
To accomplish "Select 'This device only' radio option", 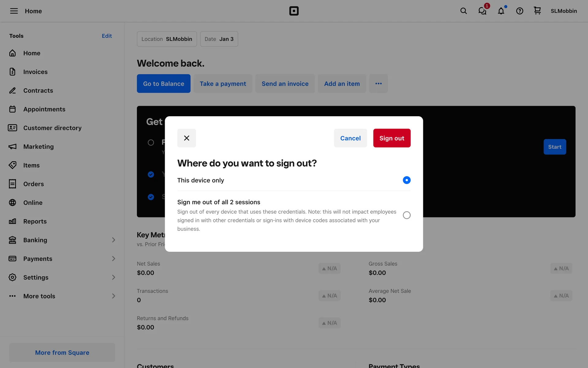I will click(406, 180).
